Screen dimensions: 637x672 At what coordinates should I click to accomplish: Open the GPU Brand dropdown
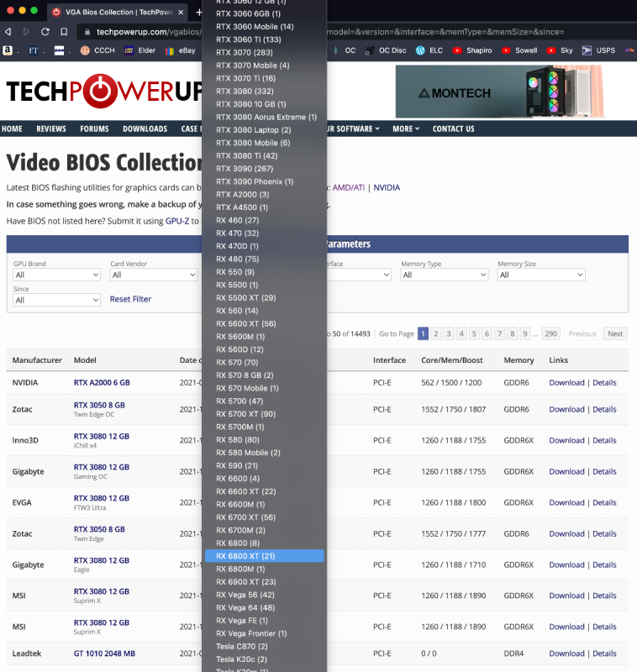tap(56, 275)
